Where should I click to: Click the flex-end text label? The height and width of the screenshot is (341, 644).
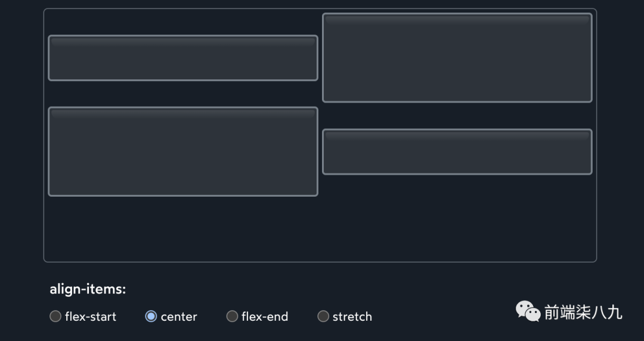[265, 317]
